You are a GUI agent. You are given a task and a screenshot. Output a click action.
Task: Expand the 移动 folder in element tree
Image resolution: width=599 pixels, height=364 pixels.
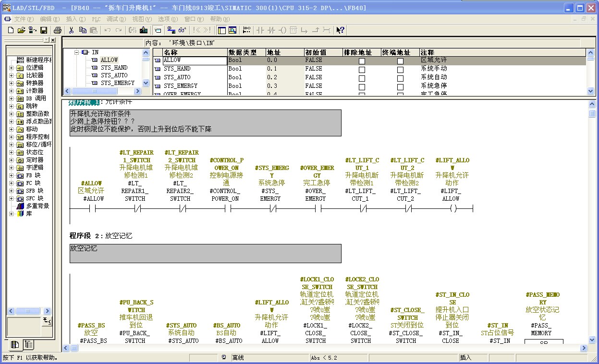(x=12, y=129)
